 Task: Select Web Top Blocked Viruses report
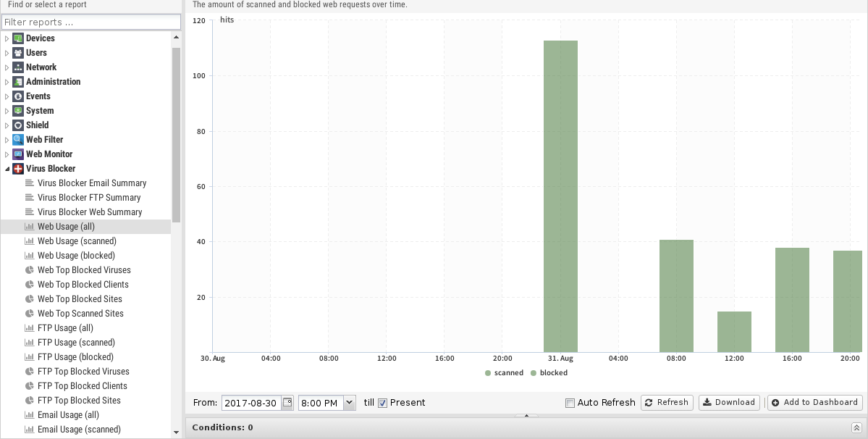point(84,270)
